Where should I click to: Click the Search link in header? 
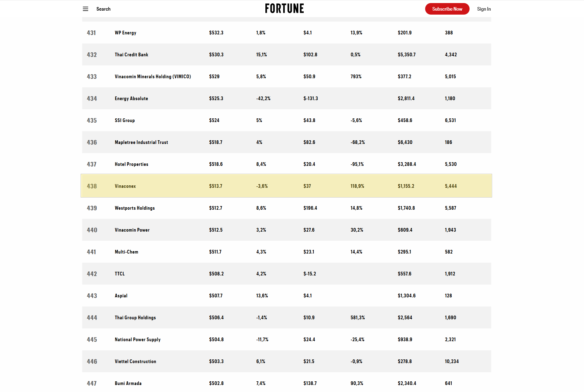click(x=103, y=9)
